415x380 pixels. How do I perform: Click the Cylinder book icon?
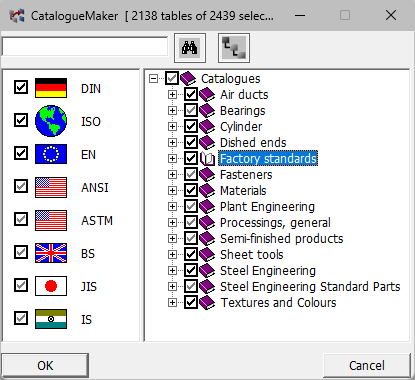[x=207, y=127]
